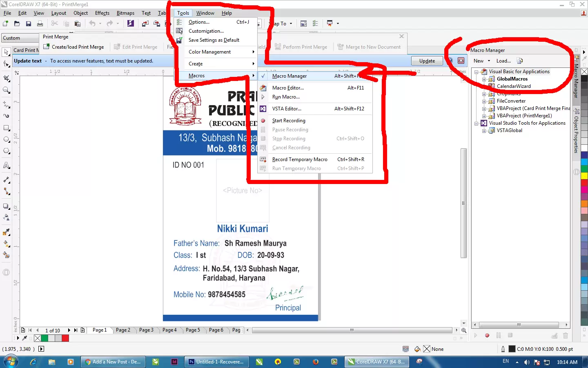
Task: Switch to the Page 3 tab
Action: (x=146, y=330)
